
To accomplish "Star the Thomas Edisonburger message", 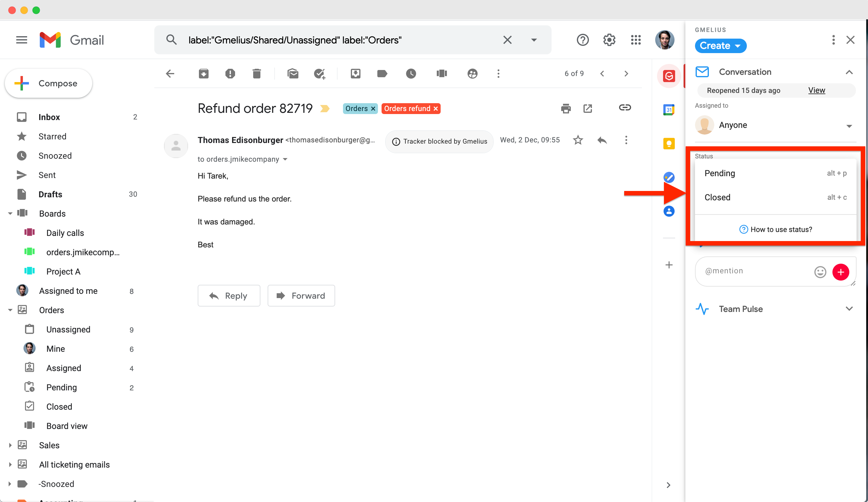I will click(578, 140).
